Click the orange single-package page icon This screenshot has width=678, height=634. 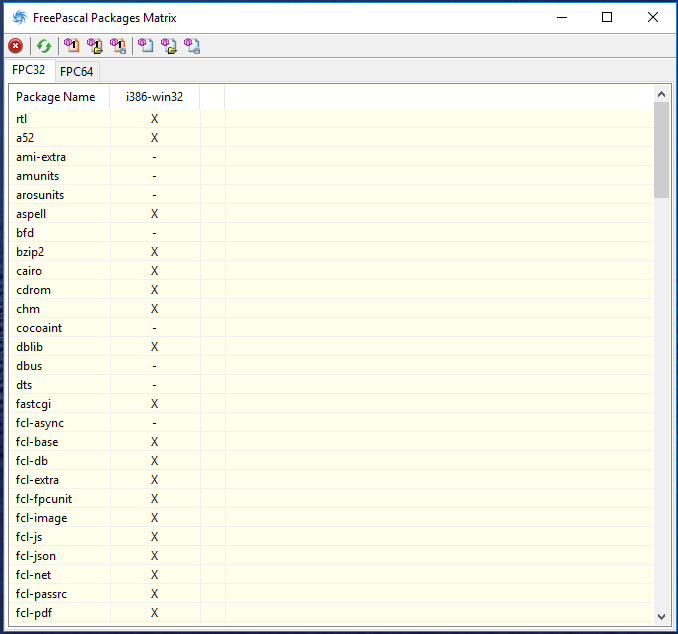point(72,45)
